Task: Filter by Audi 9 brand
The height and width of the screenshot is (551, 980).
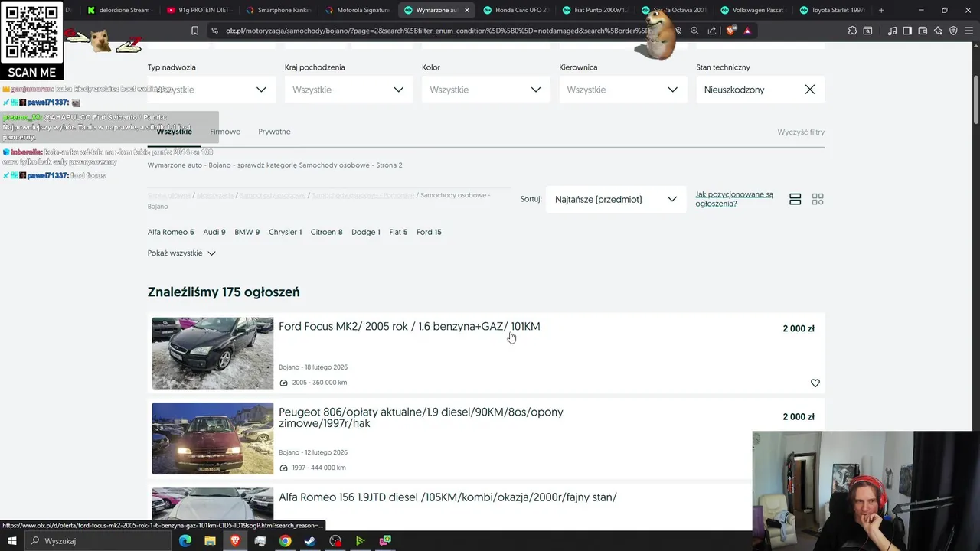Action: (214, 232)
